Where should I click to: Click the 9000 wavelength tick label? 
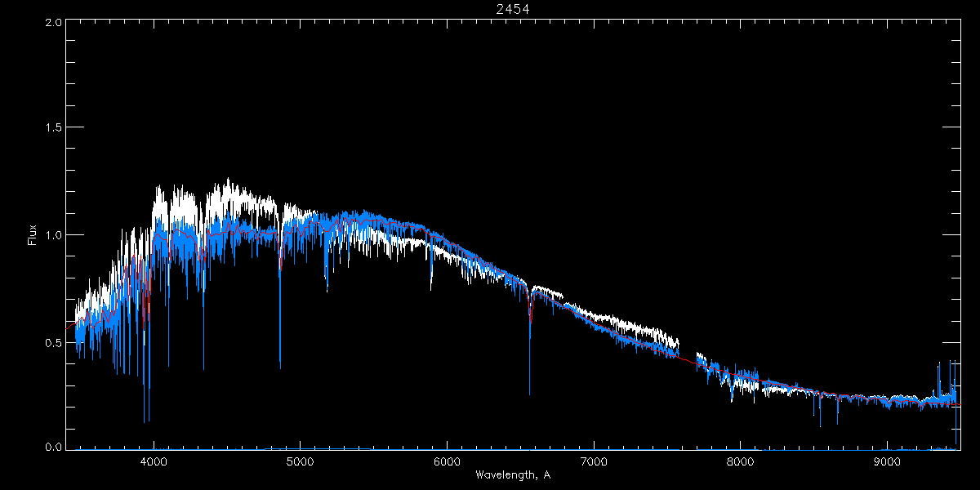(886, 461)
